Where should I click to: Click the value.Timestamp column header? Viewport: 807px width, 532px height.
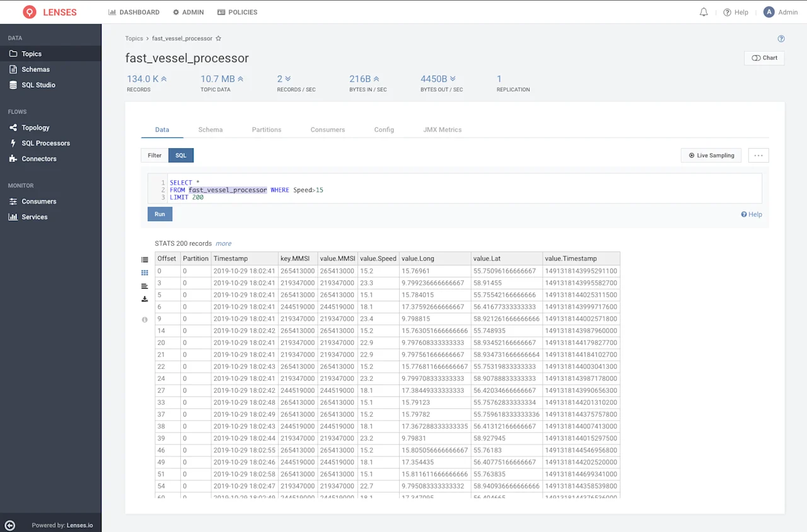tap(581, 258)
